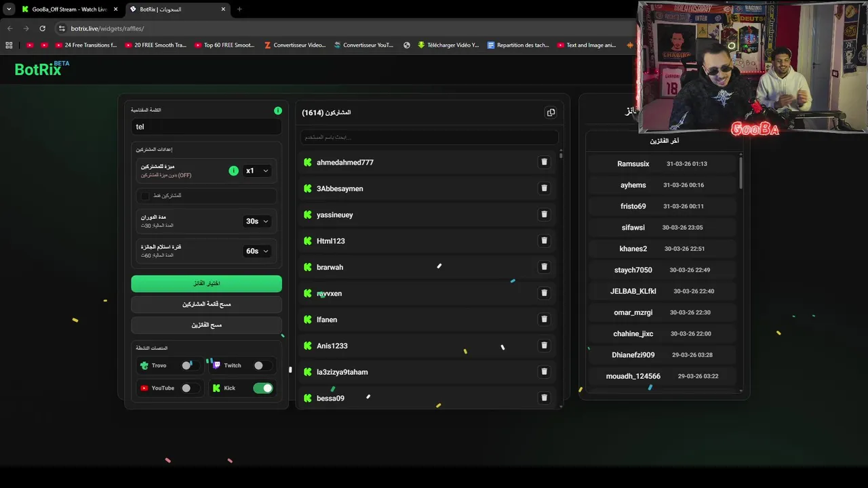The width and height of the screenshot is (868, 488).
Task: Switch to GooBa_Off Stream browser tab
Action: pyautogui.click(x=71, y=9)
